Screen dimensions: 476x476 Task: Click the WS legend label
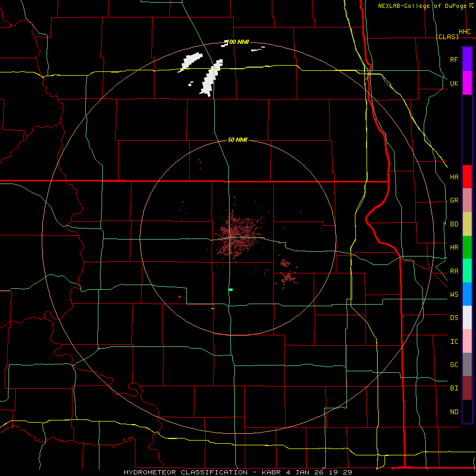coord(454,295)
